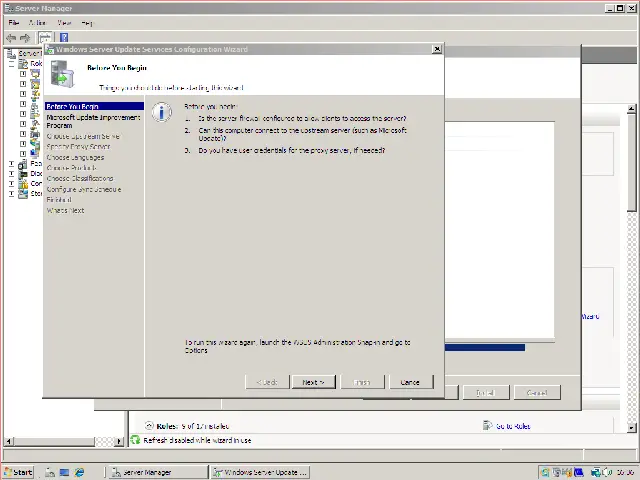Expand the Features node in the tree
The height and width of the screenshot is (480, 640).
pyautogui.click(x=12, y=164)
